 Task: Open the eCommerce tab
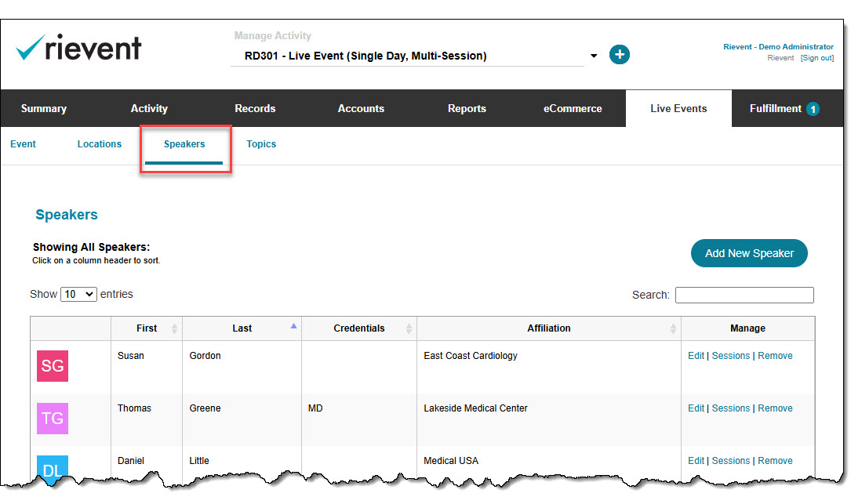click(573, 108)
